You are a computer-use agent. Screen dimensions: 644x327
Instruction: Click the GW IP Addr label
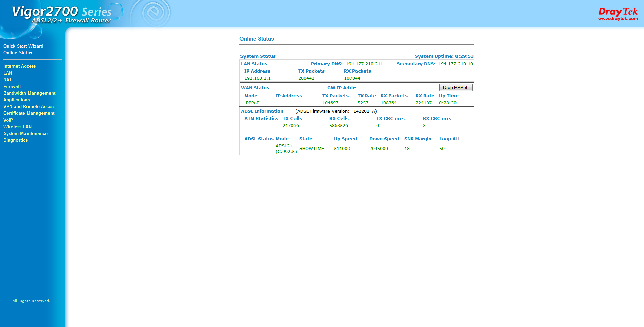tap(342, 88)
